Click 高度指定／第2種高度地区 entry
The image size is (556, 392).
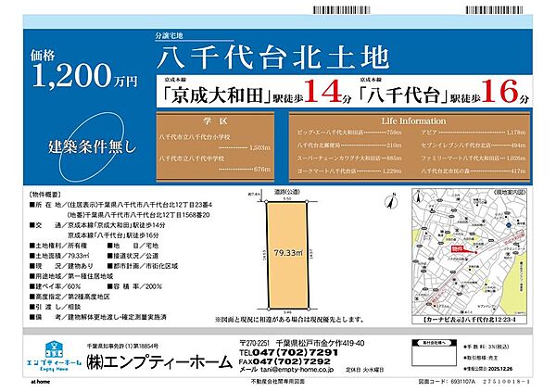click(x=69, y=297)
